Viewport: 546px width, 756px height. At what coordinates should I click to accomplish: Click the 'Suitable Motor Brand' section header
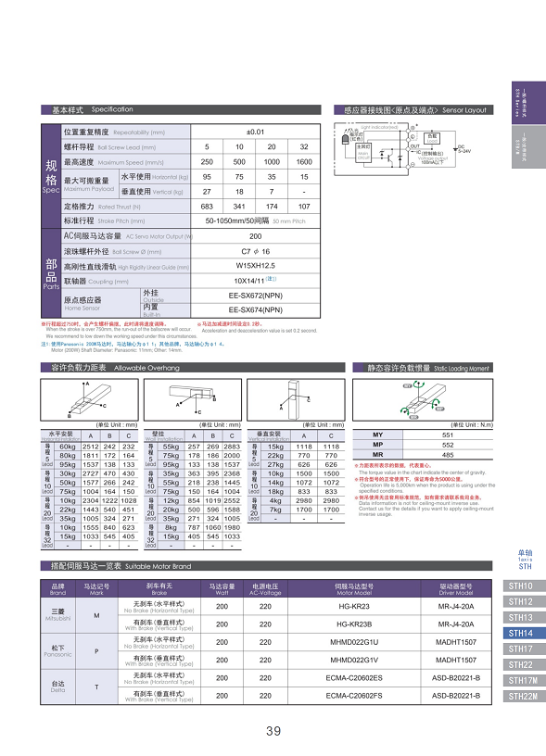(x=266, y=566)
